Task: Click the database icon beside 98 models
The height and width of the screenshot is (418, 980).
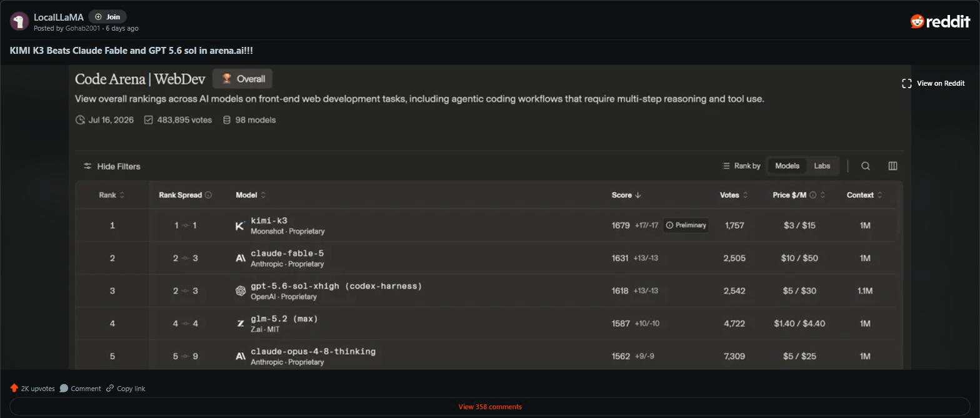Action: [x=227, y=120]
